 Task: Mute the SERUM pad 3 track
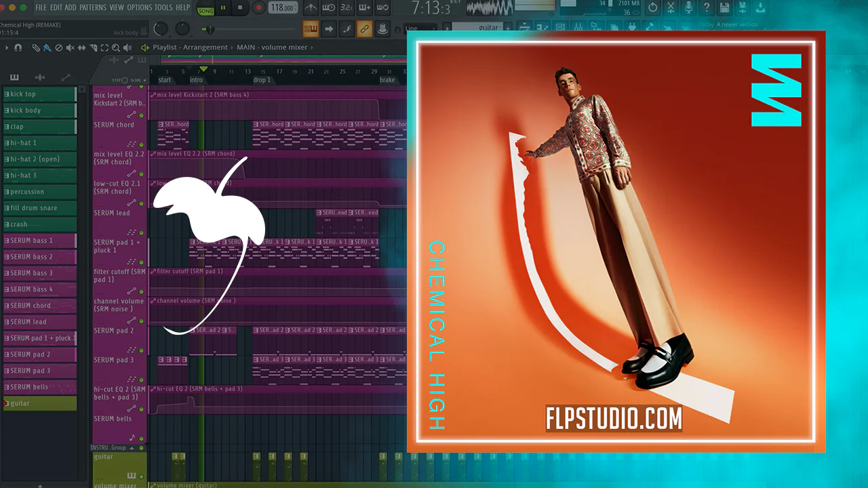coord(142,380)
